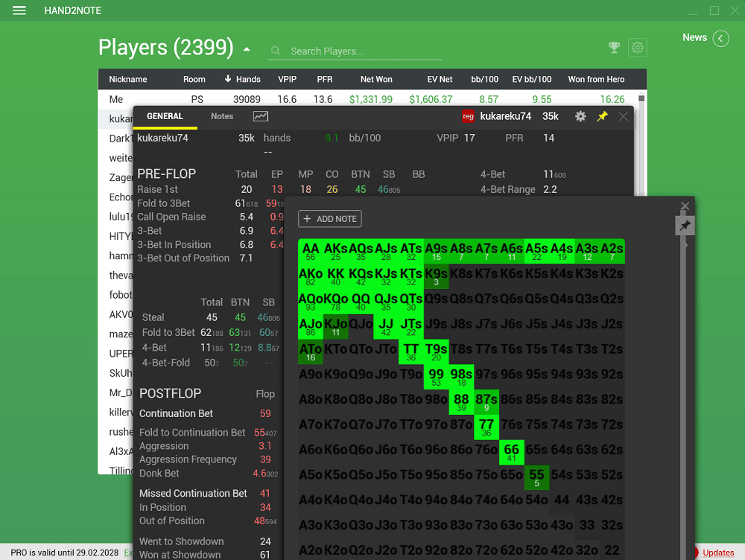Pin the hand range matrix panel

pyautogui.click(x=685, y=226)
